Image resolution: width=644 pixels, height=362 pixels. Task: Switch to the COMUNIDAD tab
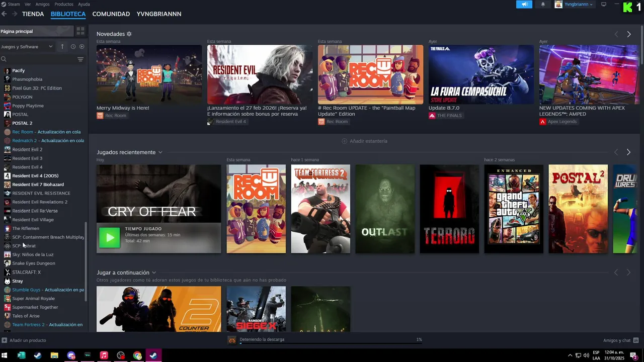[x=111, y=14]
